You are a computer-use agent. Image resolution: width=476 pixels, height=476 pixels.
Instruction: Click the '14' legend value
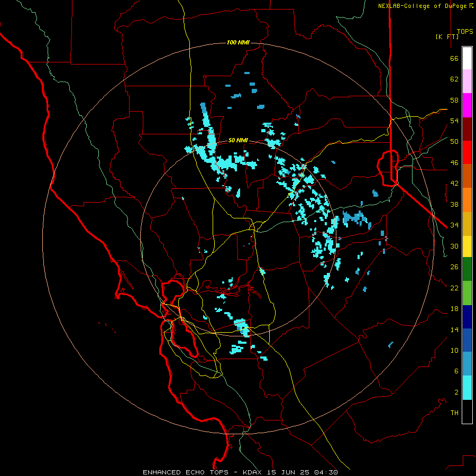click(454, 329)
